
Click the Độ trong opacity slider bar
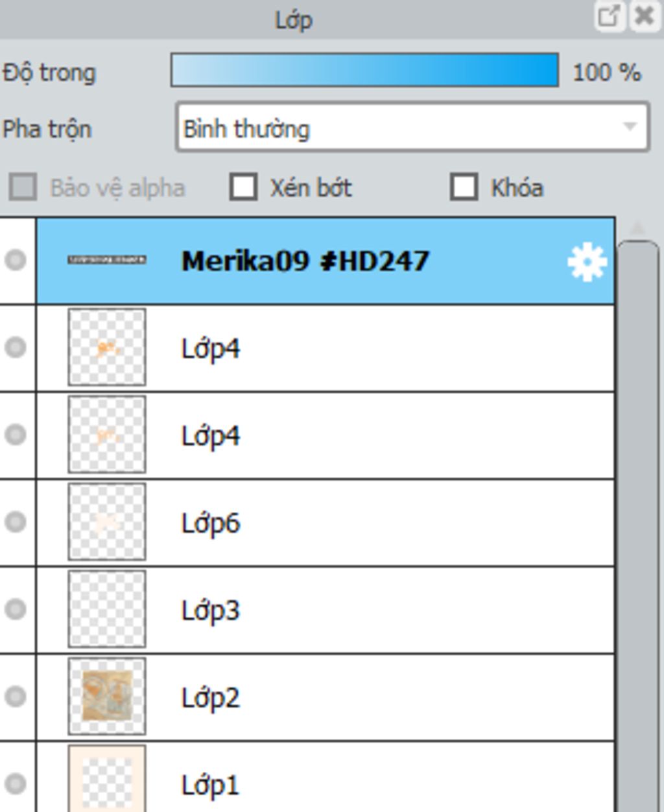pyautogui.click(x=364, y=70)
